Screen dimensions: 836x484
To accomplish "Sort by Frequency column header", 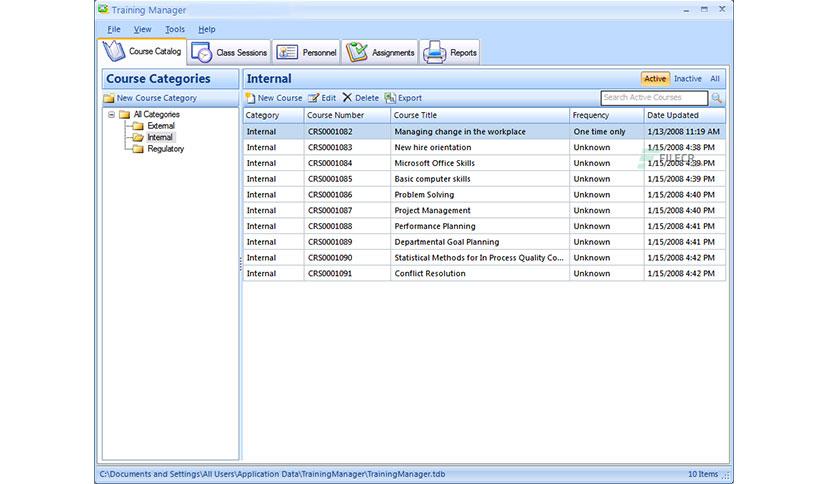I will tap(607, 115).
